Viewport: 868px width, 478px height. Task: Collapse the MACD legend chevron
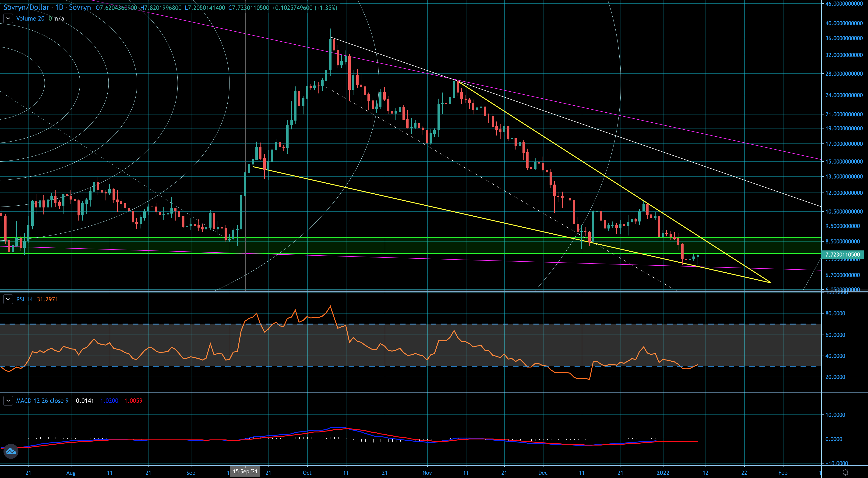(8, 401)
